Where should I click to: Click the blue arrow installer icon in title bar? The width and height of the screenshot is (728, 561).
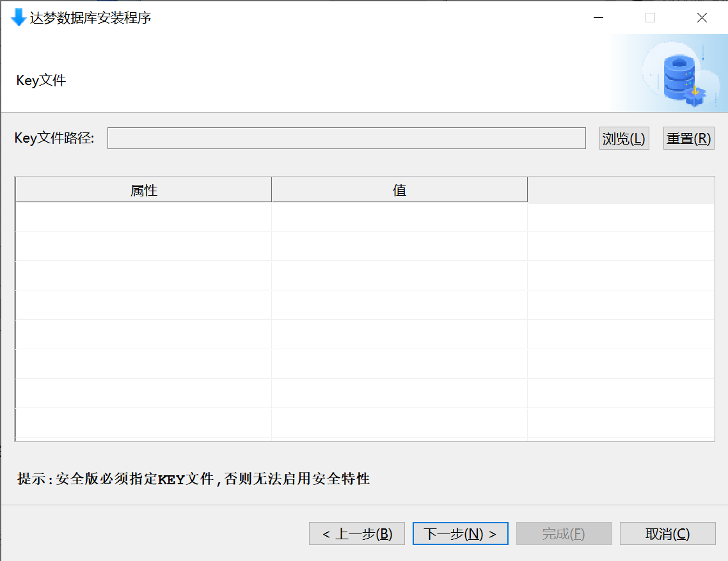pos(18,18)
